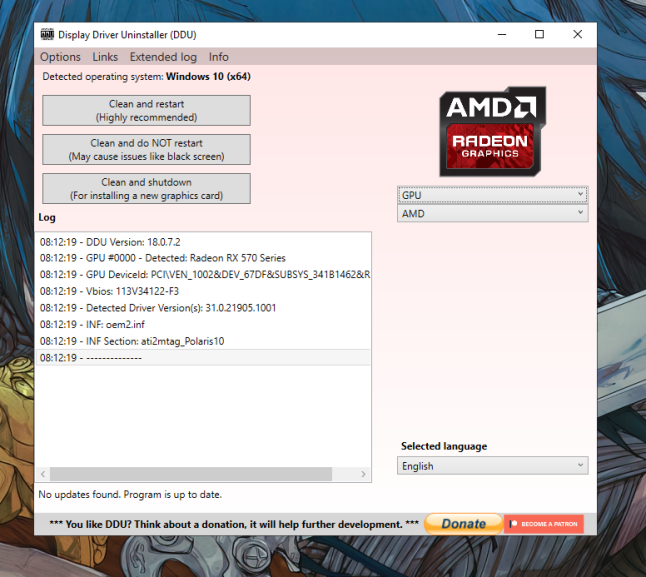This screenshot has height=577, width=646.
Task: Expand the AMD vendor dropdown
Action: [492, 213]
